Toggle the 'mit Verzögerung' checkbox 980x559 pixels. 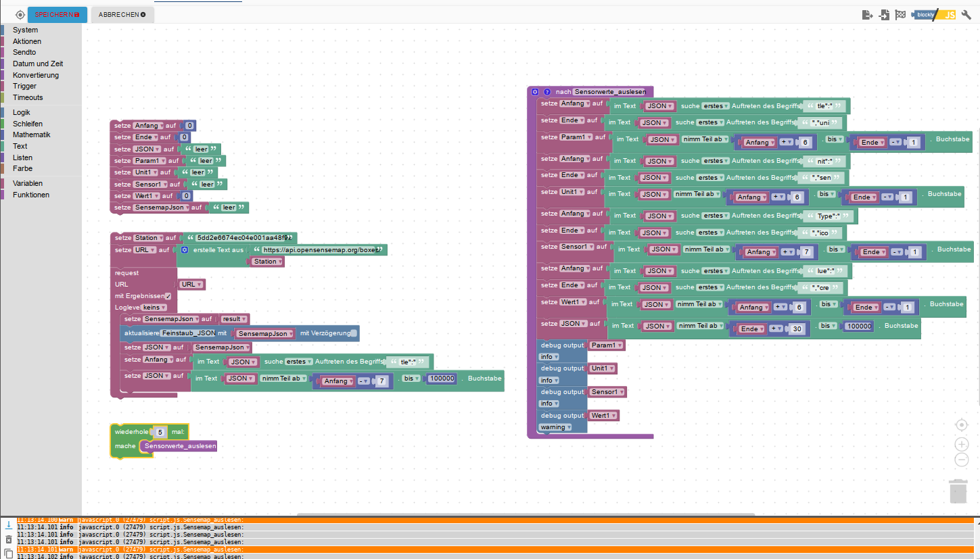[355, 333]
